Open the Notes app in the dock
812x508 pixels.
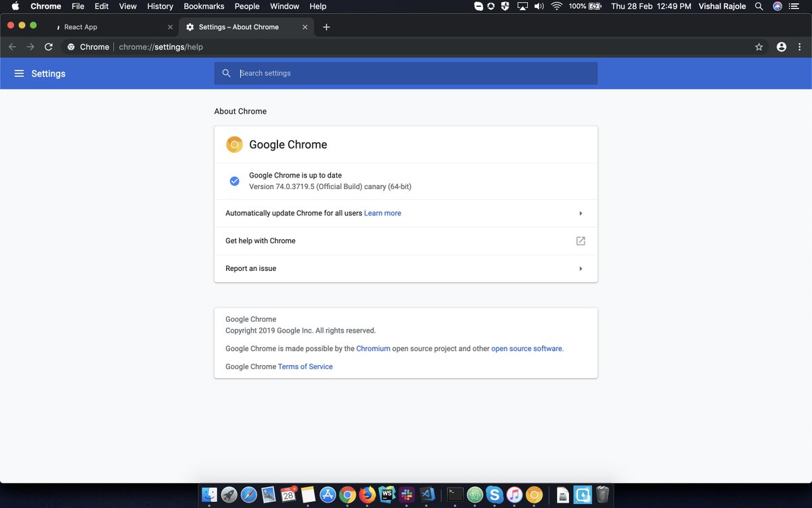click(308, 494)
